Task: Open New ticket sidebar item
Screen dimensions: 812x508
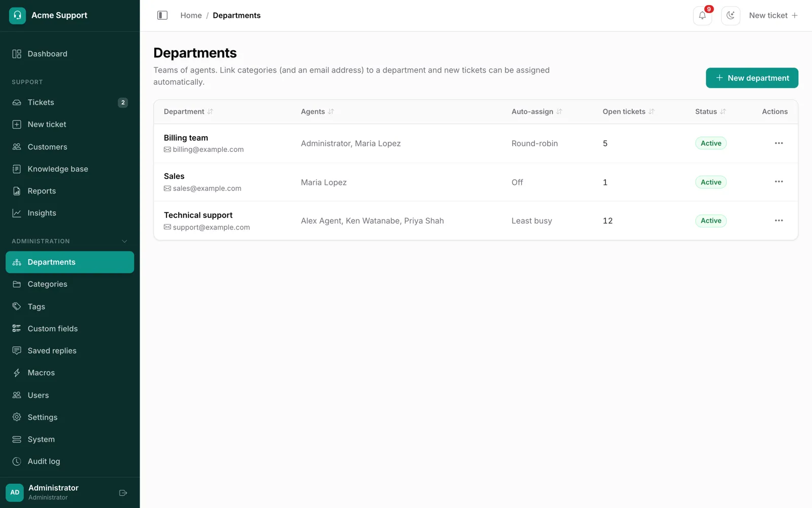Action: tap(70, 124)
